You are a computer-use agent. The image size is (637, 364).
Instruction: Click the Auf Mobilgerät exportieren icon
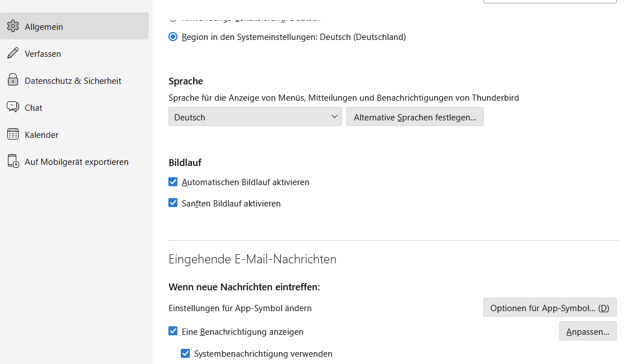click(13, 161)
